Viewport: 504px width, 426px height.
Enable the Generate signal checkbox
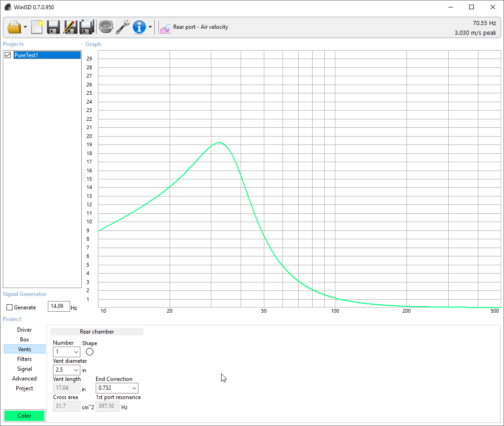click(10, 308)
